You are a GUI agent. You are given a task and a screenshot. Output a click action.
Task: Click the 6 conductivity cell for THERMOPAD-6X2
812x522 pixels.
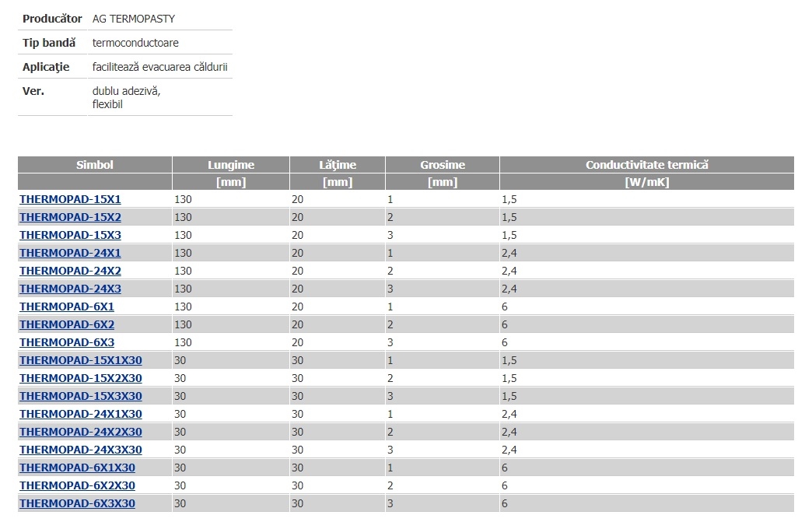pos(647,324)
